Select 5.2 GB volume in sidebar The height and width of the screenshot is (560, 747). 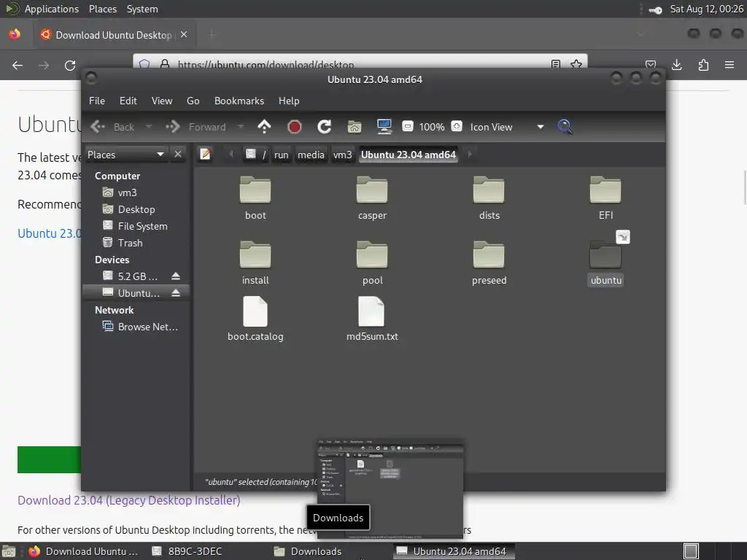point(137,276)
